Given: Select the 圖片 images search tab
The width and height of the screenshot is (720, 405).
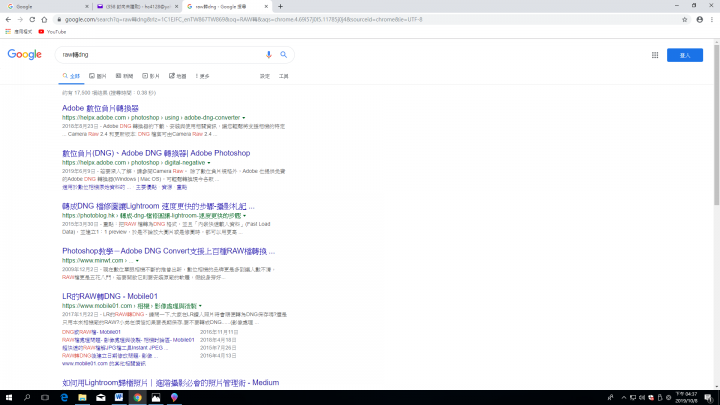Looking at the screenshot, I should click(98, 76).
